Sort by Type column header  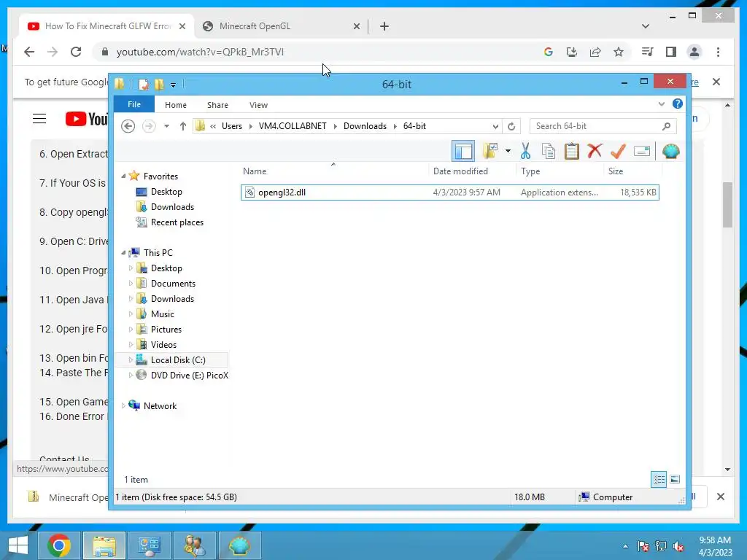tap(530, 171)
